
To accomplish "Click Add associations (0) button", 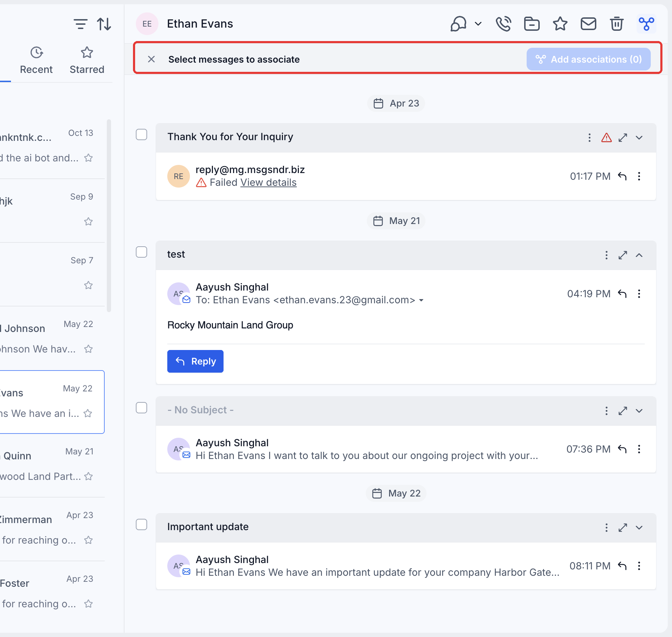I will pos(589,59).
